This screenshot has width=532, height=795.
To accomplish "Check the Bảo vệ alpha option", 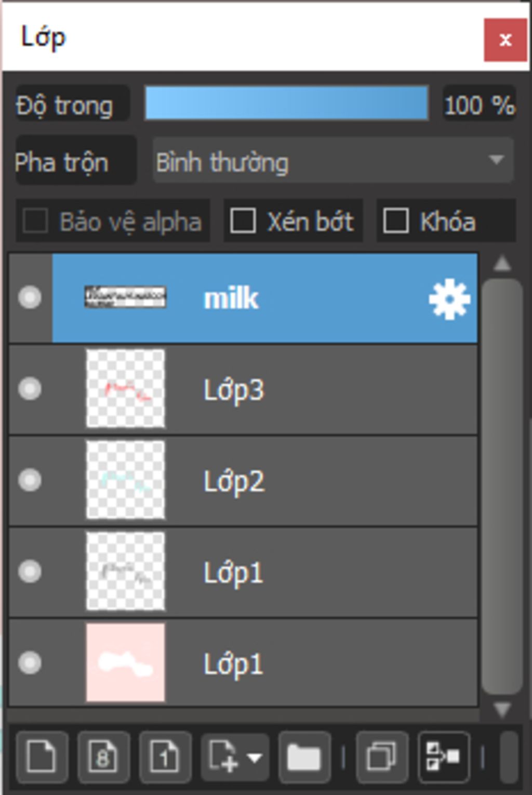I will [36, 221].
